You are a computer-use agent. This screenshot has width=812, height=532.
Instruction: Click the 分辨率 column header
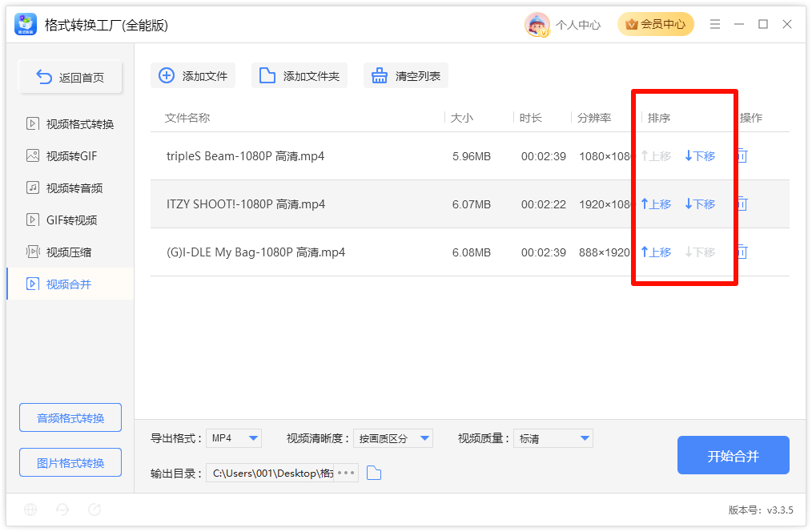(x=594, y=118)
